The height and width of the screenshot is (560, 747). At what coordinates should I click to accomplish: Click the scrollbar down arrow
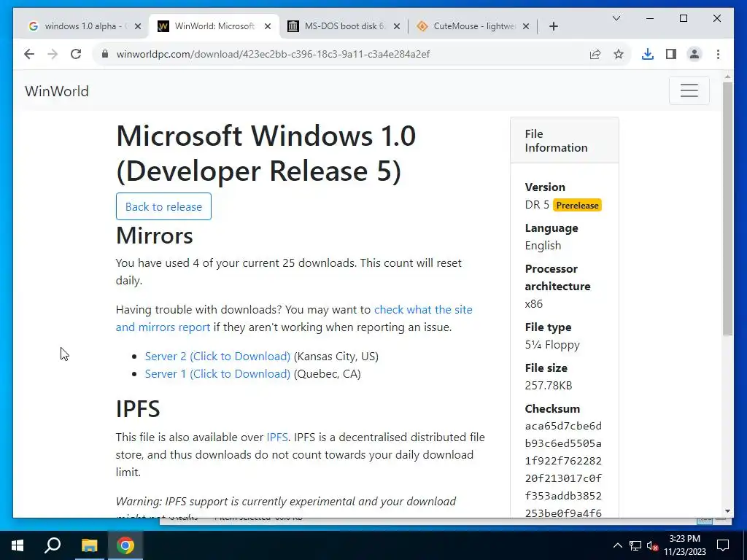(727, 511)
